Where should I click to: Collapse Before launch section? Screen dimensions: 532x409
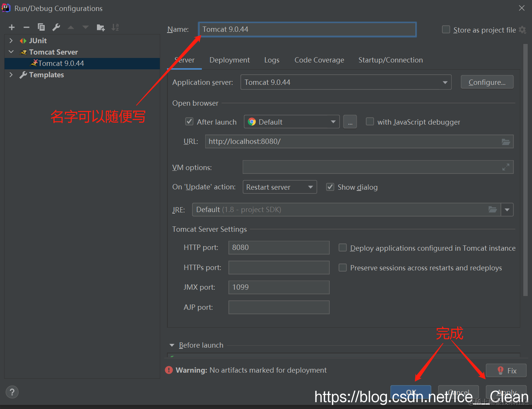[172, 345]
